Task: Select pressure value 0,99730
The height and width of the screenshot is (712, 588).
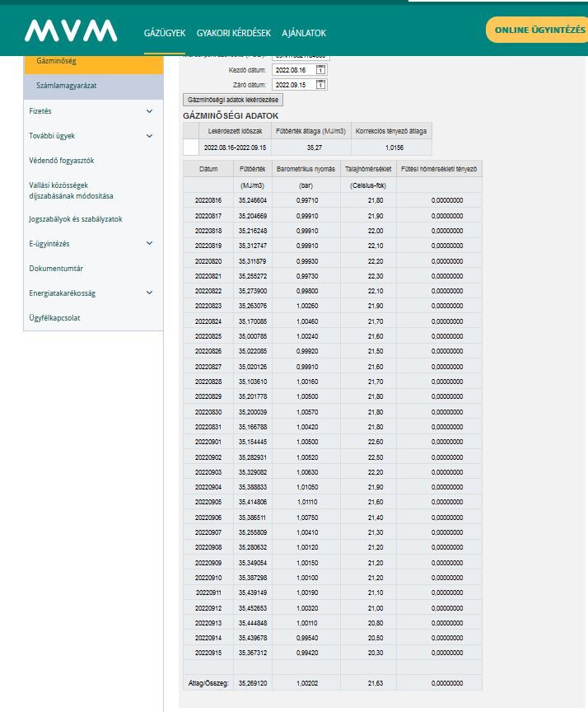Action: [x=307, y=276]
